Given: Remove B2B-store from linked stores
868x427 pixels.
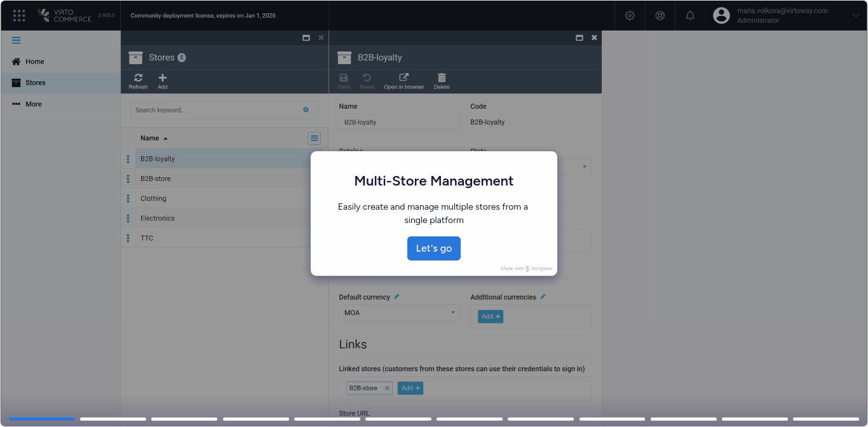Looking at the screenshot, I should pos(387,388).
